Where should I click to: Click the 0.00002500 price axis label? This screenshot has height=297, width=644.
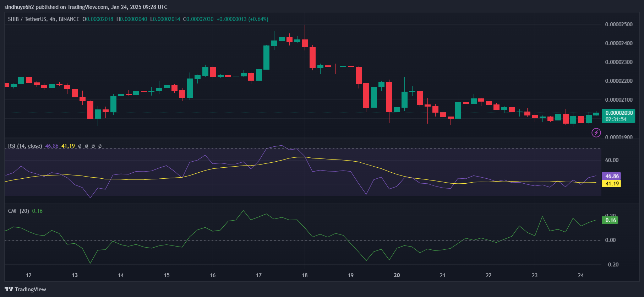[x=619, y=25]
